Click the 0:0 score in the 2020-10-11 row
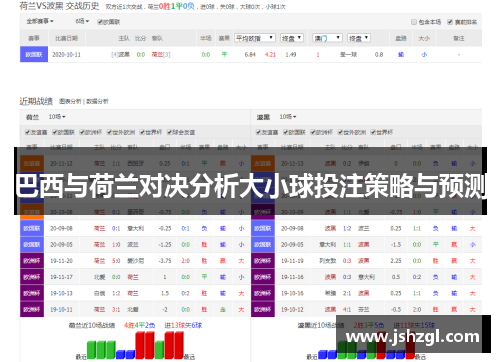The width and height of the screenshot is (500, 362). (141, 55)
